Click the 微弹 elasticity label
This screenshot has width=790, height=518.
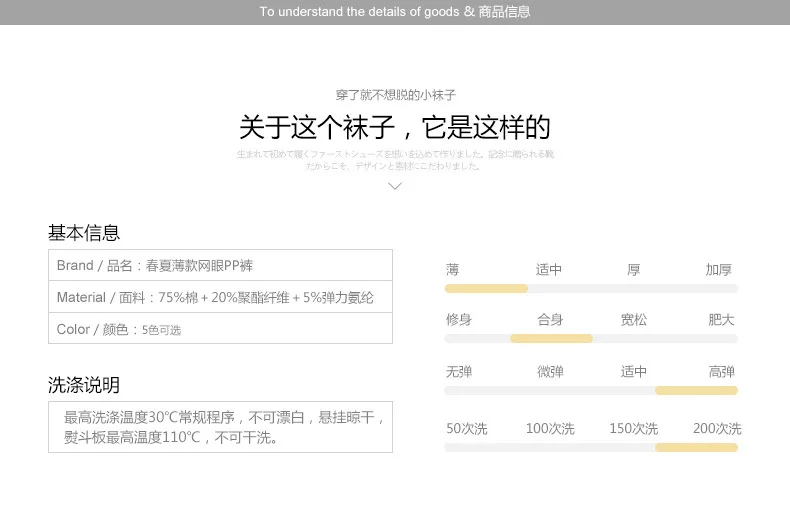click(550, 372)
